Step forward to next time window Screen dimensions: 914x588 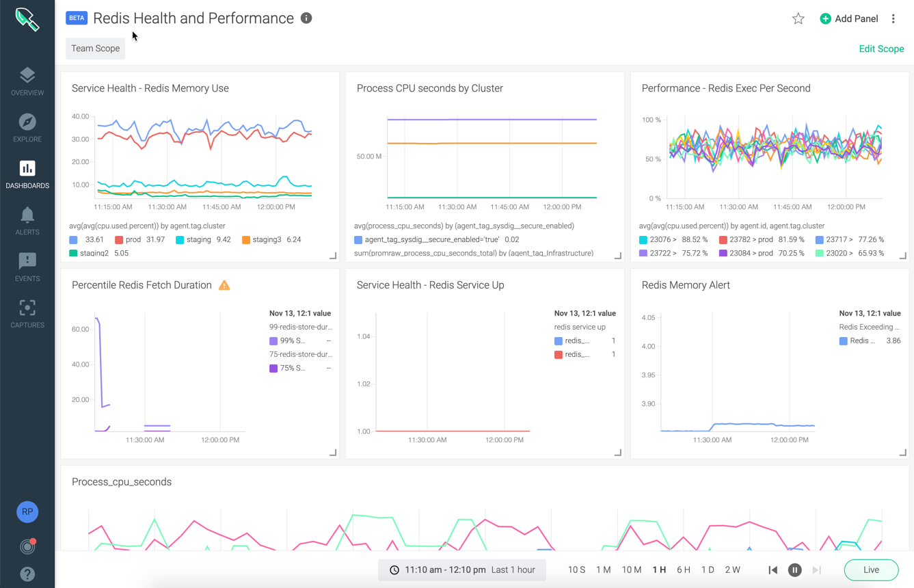[816, 570]
